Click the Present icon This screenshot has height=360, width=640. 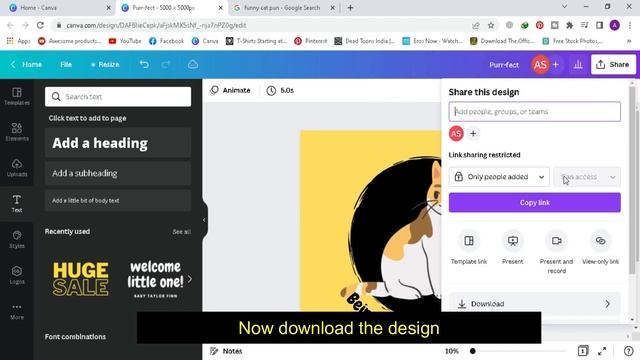tap(513, 241)
